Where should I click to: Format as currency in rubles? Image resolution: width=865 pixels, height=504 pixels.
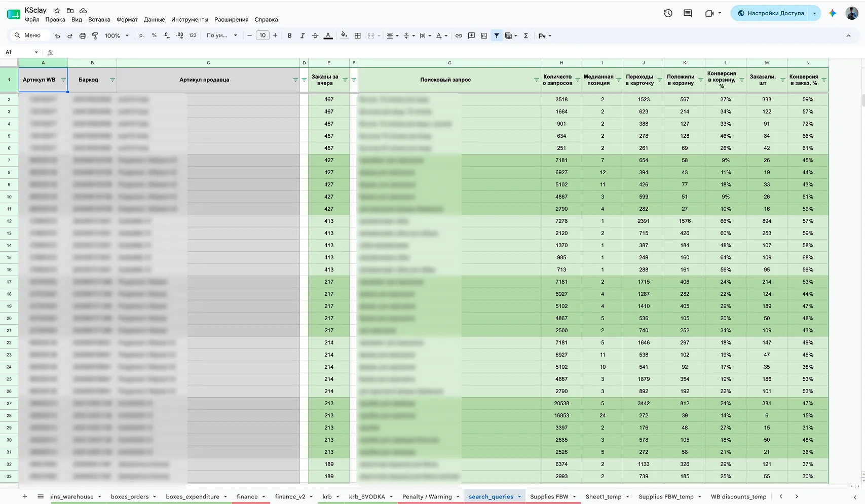(x=141, y=35)
